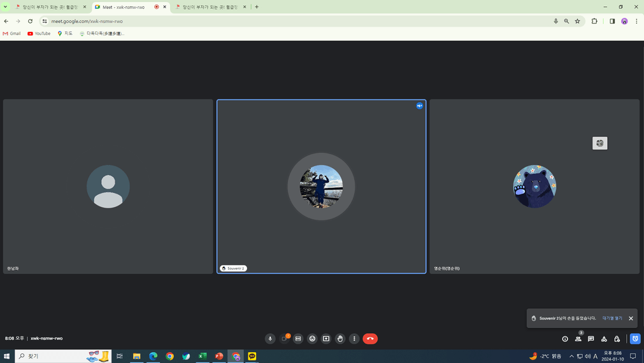This screenshot has width=644, height=363.
Task: Show the participants people panel
Action: point(578,339)
